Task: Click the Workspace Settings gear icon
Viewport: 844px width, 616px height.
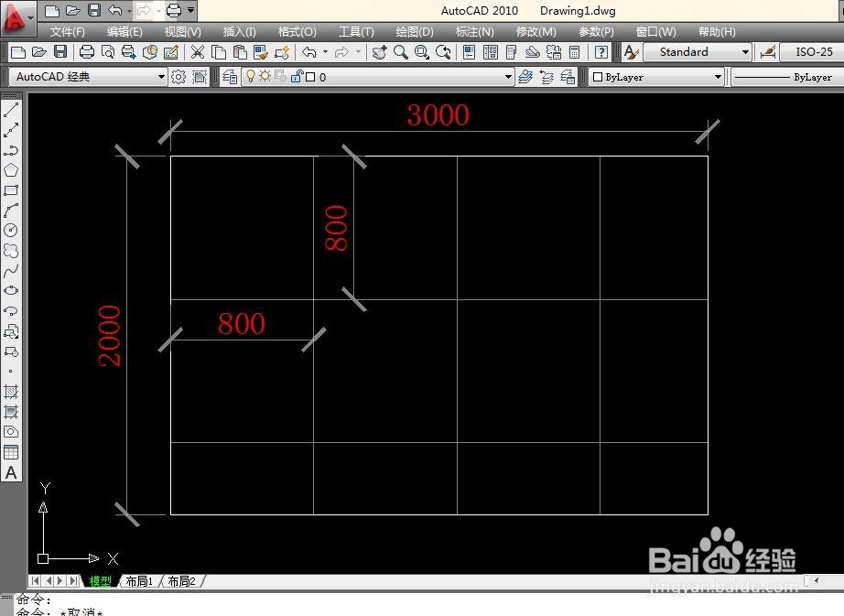Action: pyautogui.click(x=179, y=77)
